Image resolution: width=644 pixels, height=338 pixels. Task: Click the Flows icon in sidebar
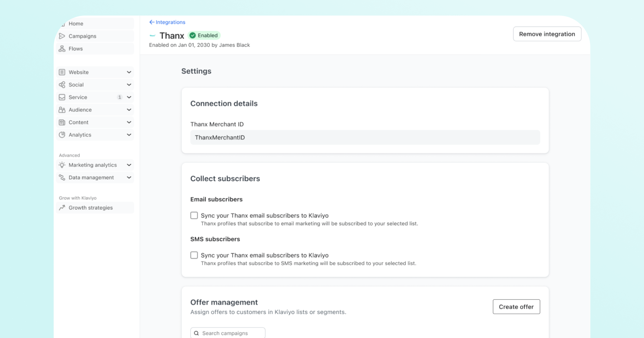[x=62, y=49]
